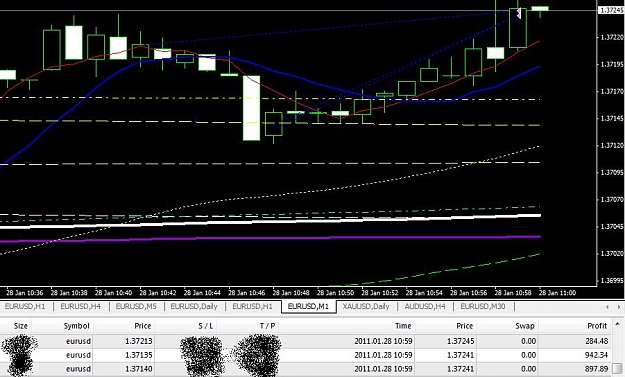Sort trades by the Symbol column header
The height and width of the screenshot is (377, 625).
click(76, 326)
